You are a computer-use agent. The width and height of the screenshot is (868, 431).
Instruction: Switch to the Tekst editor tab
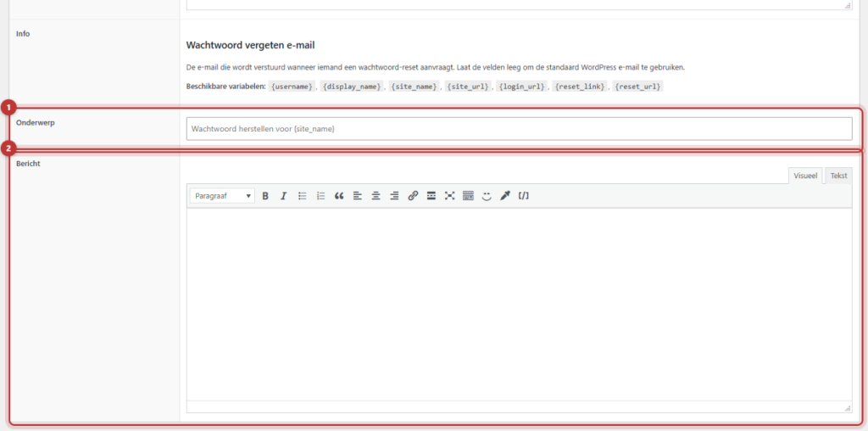tap(838, 175)
